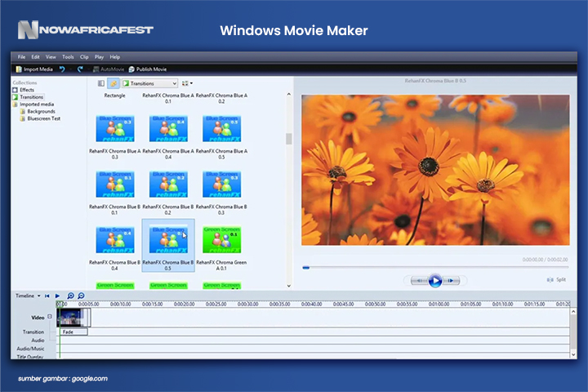Open the Help menu
This screenshot has width=588, height=392.
115,57
